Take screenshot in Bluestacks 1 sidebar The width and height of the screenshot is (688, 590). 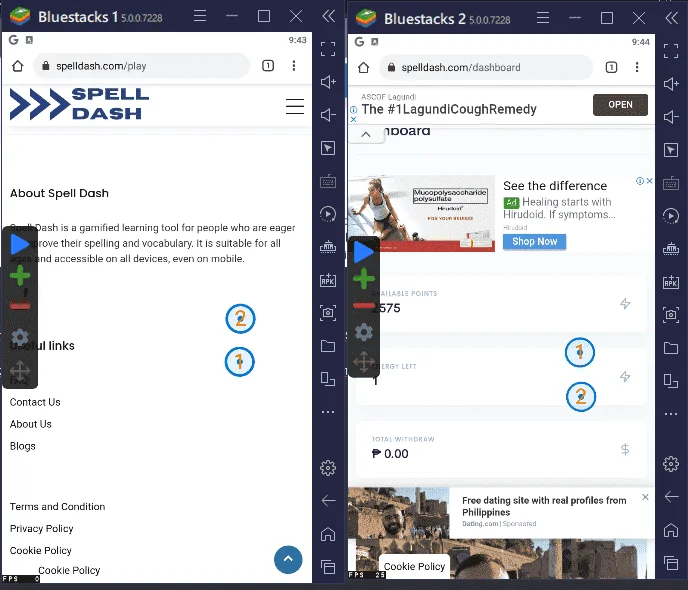coord(328,313)
